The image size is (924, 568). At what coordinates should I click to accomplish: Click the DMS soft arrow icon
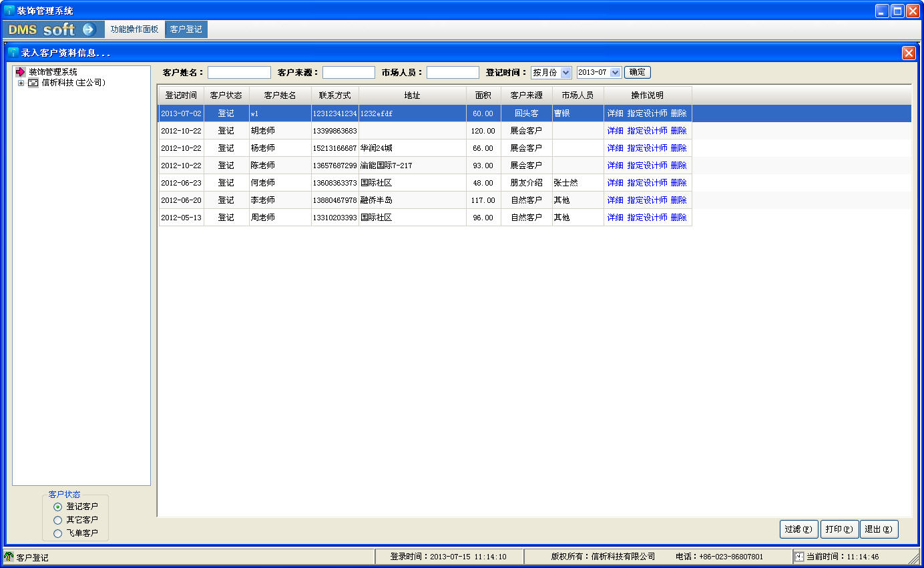pos(88,29)
